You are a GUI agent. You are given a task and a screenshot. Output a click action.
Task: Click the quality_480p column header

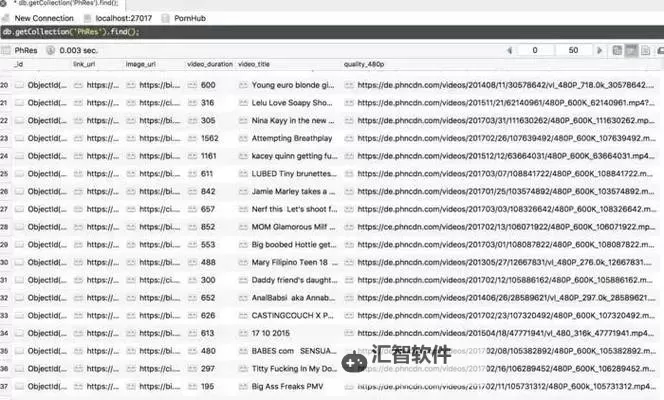coord(364,64)
